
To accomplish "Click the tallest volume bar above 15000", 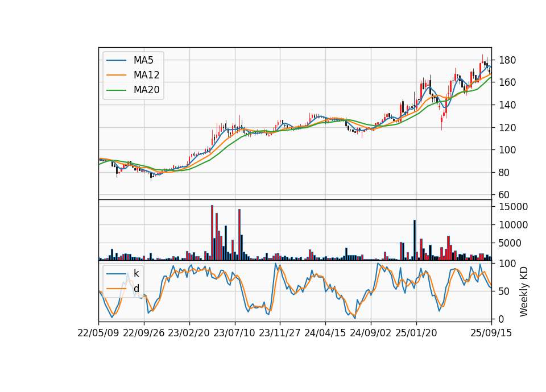I will point(212,233).
